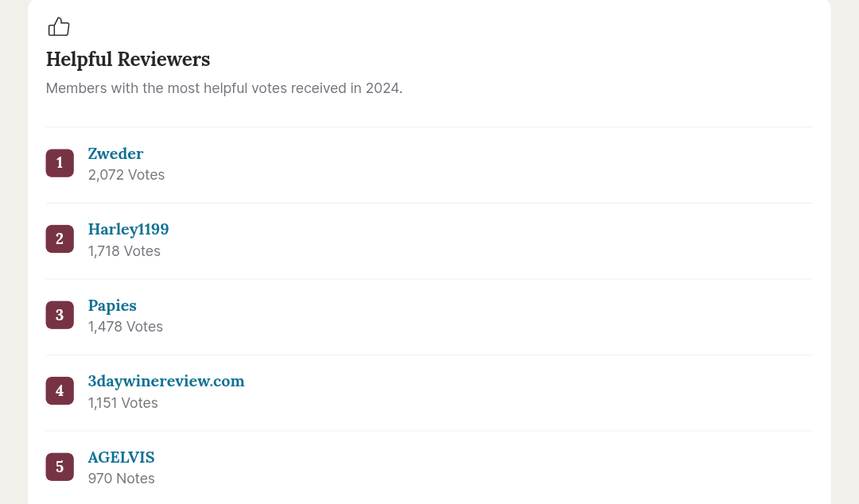859x504 pixels.
Task: Open the 3daywinereview.com reviewer link
Action: click(x=166, y=381)
